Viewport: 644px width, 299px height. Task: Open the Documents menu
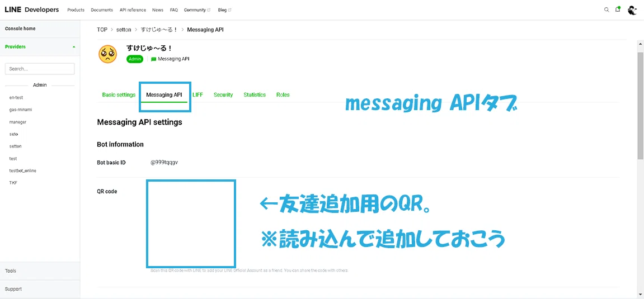[x=102, y=10]
